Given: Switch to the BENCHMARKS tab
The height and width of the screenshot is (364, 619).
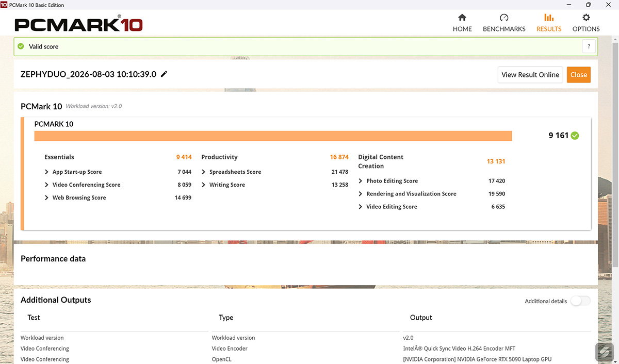Looking at the screenshot, I should 504,29.
